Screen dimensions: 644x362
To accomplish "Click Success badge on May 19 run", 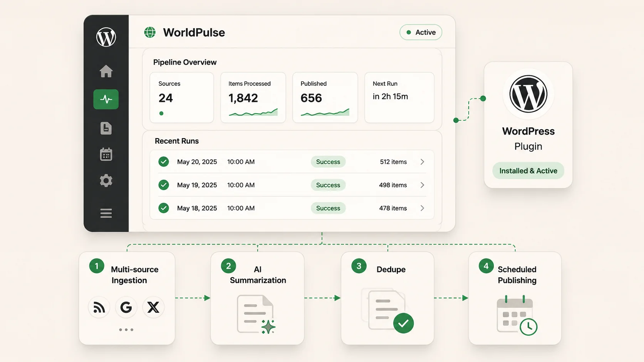I will coord(328,185).
